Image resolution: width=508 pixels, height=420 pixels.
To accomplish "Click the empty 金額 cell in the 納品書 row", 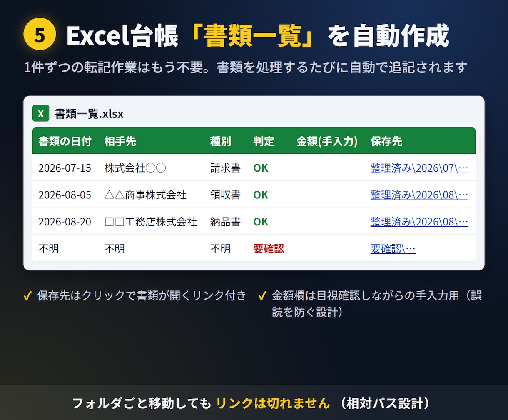I will [x=327, y=222].
